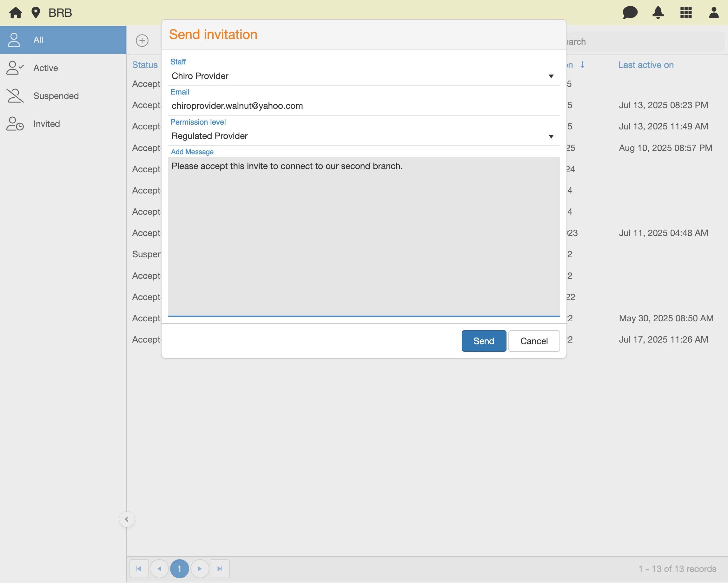Click the home icon
Image resolution: width=728 pixels, height=583 pixels.
(16, 13)
